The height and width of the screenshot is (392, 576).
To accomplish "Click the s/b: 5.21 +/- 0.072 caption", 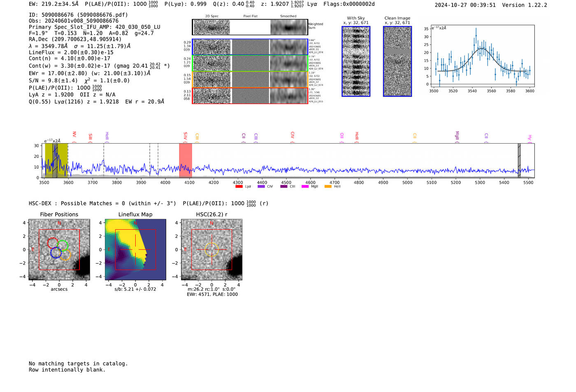I will coord(135,289).
